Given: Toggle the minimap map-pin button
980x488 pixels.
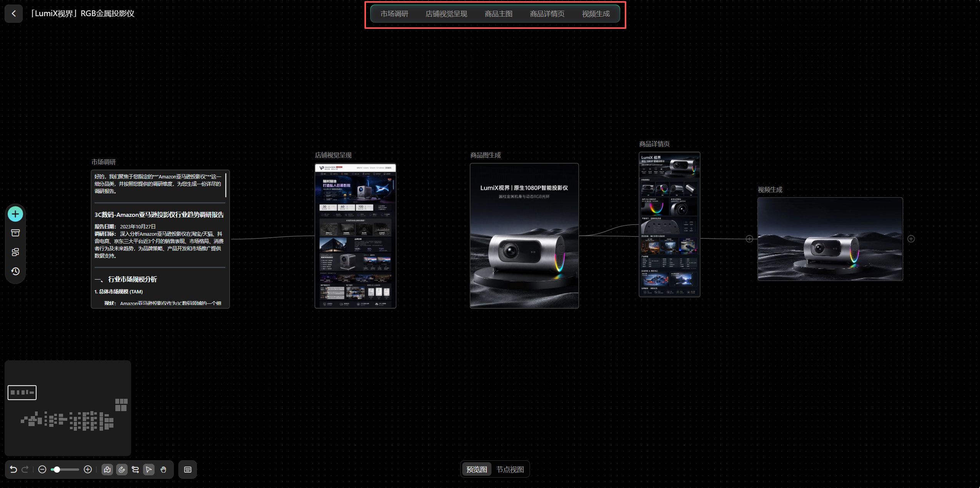Looking at the screenshot, I should click(107, 470).
